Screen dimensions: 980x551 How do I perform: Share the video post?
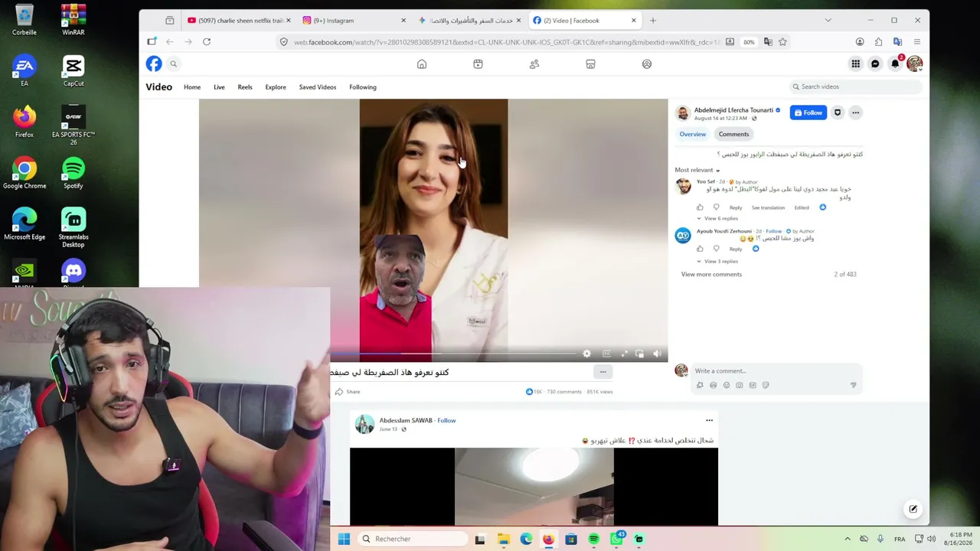(347, 392)
